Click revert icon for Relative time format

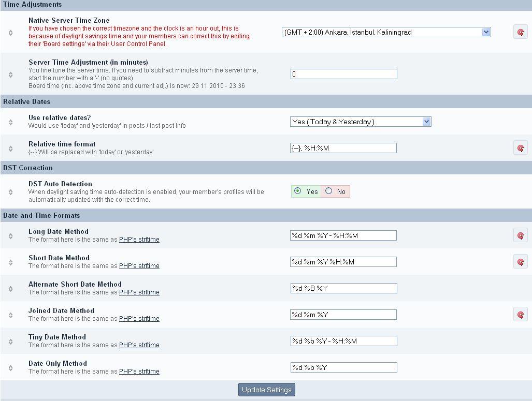(521, 148)
